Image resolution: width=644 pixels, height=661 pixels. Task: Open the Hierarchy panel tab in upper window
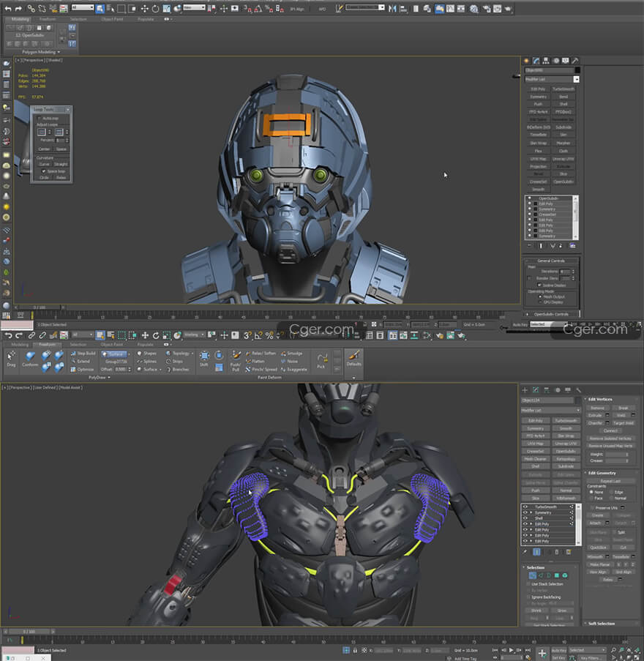pyautogui.click(x=546, y=61)
